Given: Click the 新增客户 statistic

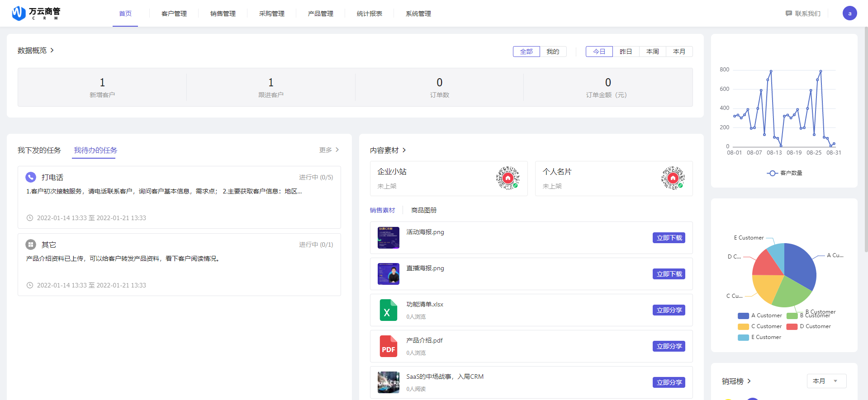Looking at the screenshot, I should [102, 88].
